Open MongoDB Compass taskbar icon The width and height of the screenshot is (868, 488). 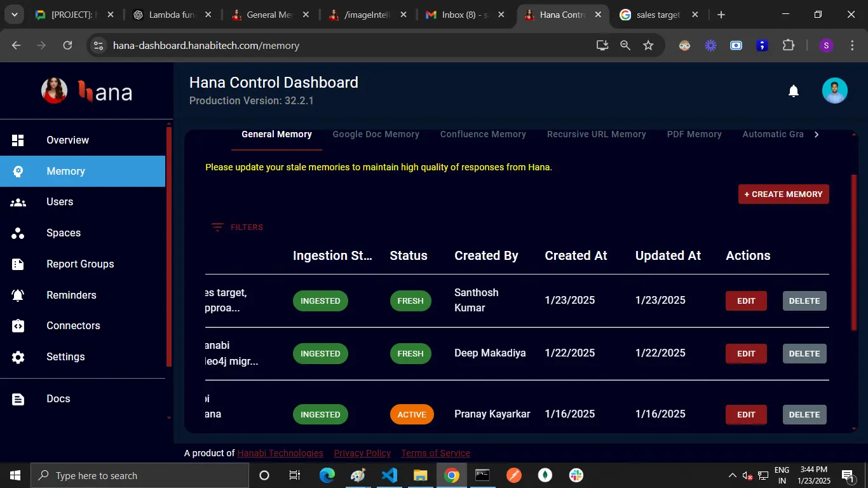coord(545,475)
